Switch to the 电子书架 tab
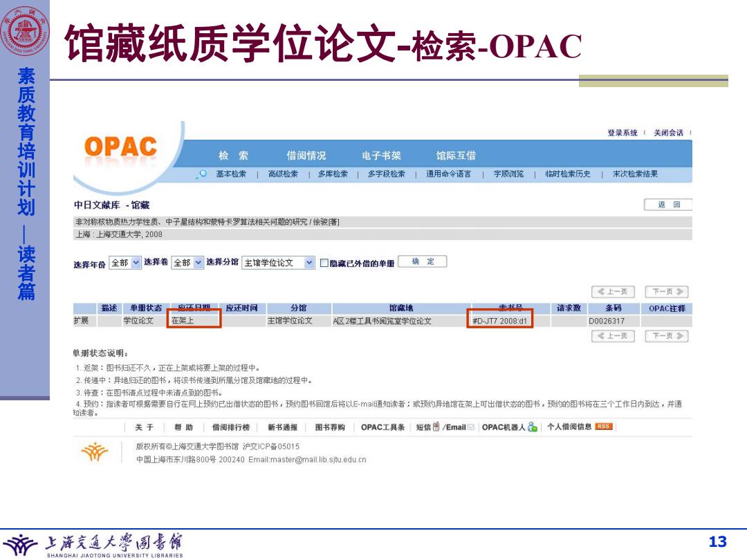Screen dimensions: 747x560 [x=381, y=156]
